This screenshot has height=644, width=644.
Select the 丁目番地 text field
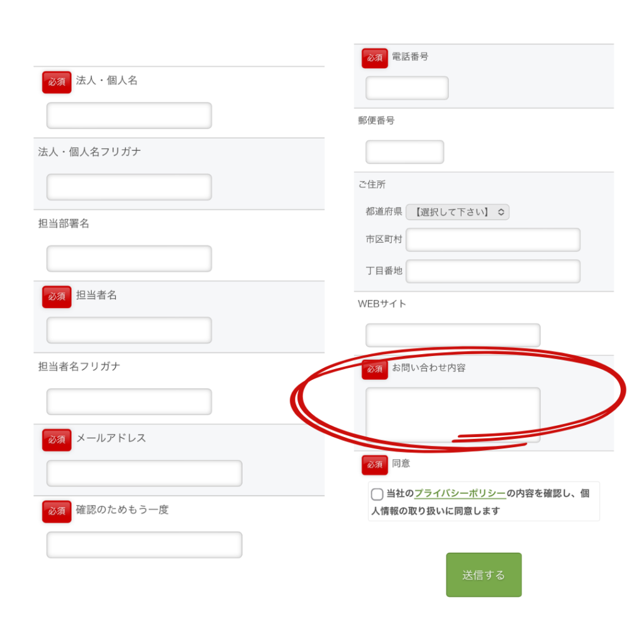coord(493,271)
